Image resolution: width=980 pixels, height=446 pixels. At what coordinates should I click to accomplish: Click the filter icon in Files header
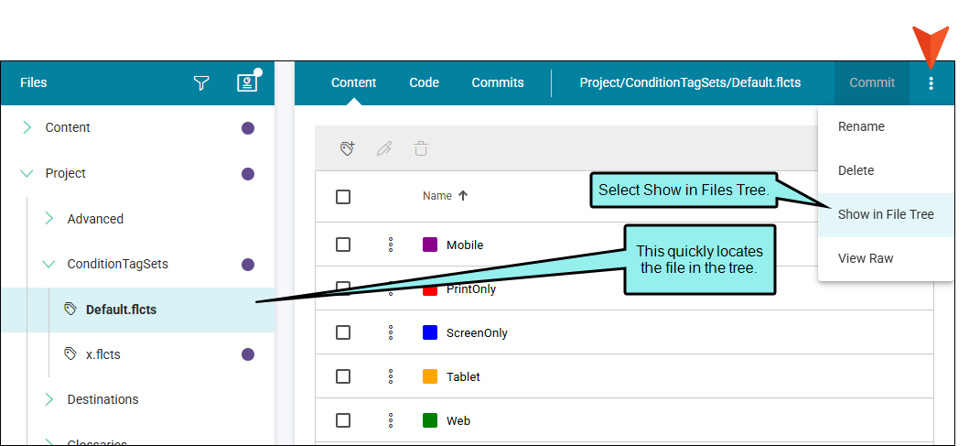tap(201, 83)
